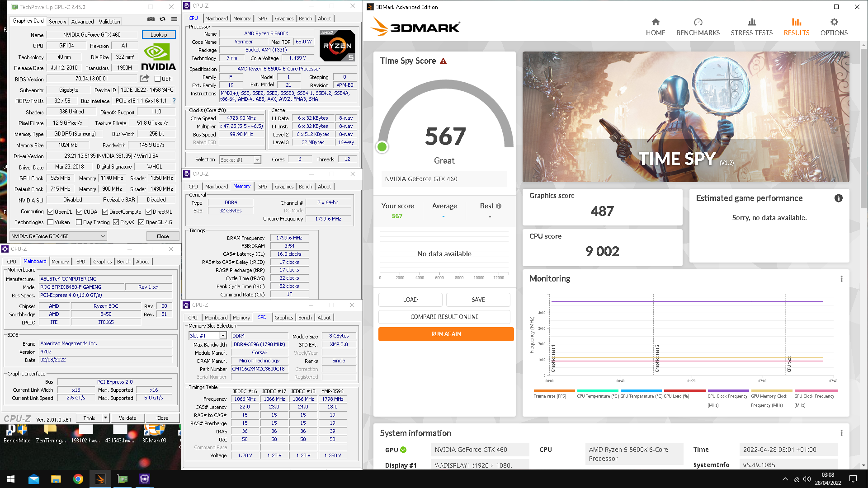
Task: Show info for Estimated game performance
Action: (839, 198)
